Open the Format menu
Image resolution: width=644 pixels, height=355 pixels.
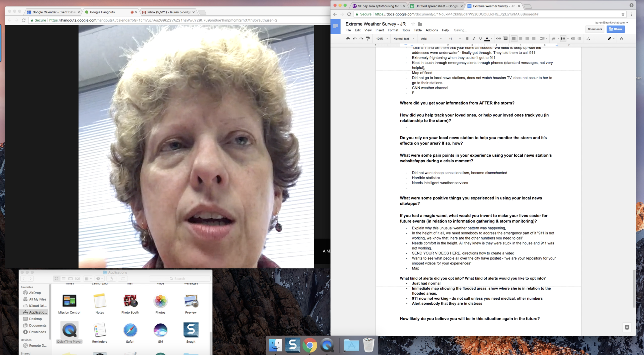pyautogui.click(x=393, y=30)
